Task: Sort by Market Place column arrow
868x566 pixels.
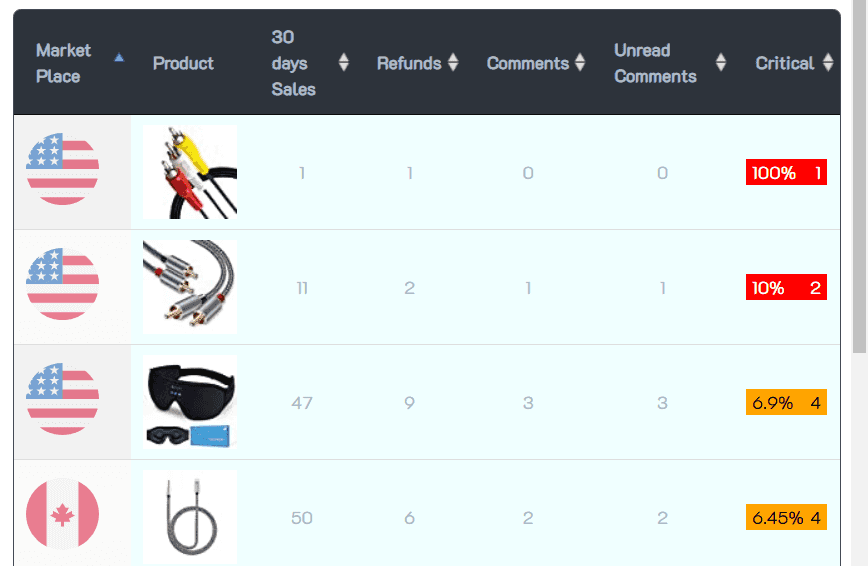Action: 120,58
